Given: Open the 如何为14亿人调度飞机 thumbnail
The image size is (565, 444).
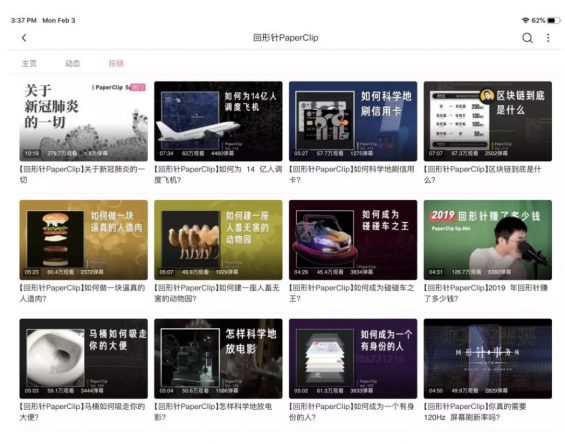Looking at the screenshot, I should coord(218,121).
